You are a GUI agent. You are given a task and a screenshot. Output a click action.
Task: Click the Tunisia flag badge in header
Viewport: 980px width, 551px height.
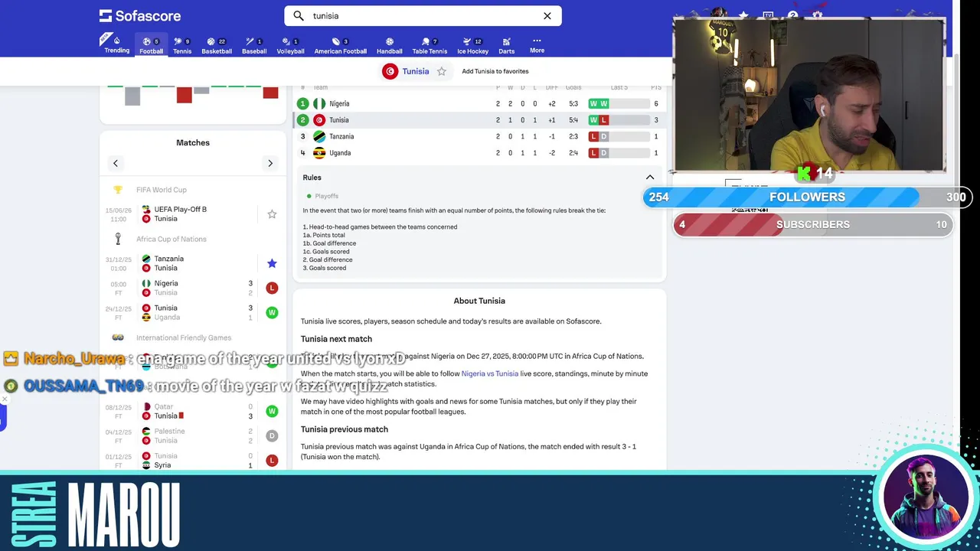(x=390, y=71)
